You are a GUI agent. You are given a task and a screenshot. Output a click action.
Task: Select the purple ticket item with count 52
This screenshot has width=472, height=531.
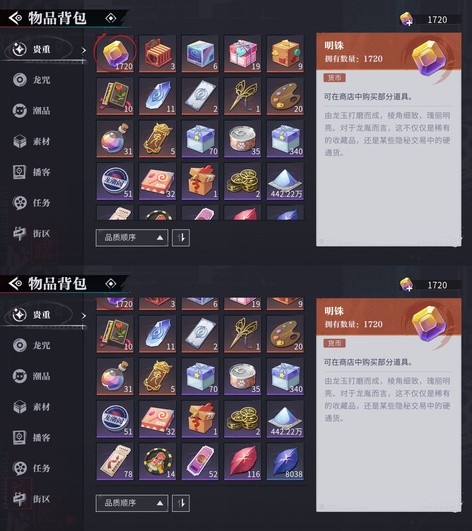point(200,462)
